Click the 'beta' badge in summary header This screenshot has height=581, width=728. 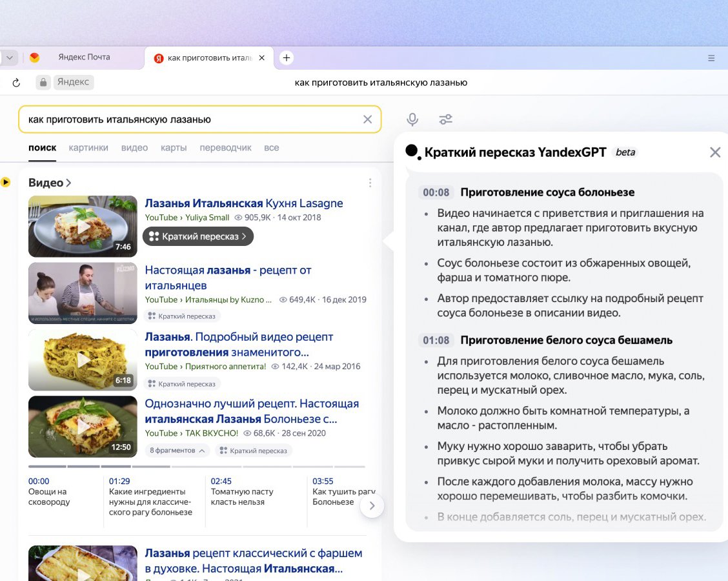pos(625,152)
